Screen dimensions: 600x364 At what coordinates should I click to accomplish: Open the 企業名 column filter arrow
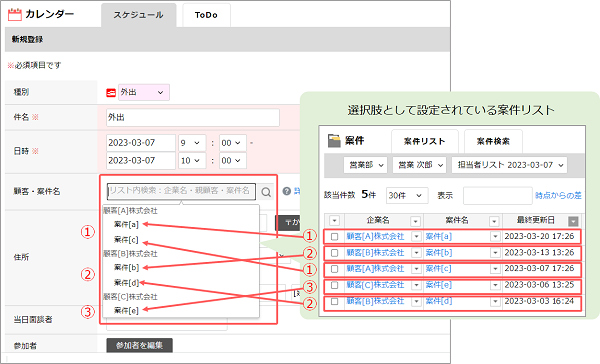tap(415, 221)
